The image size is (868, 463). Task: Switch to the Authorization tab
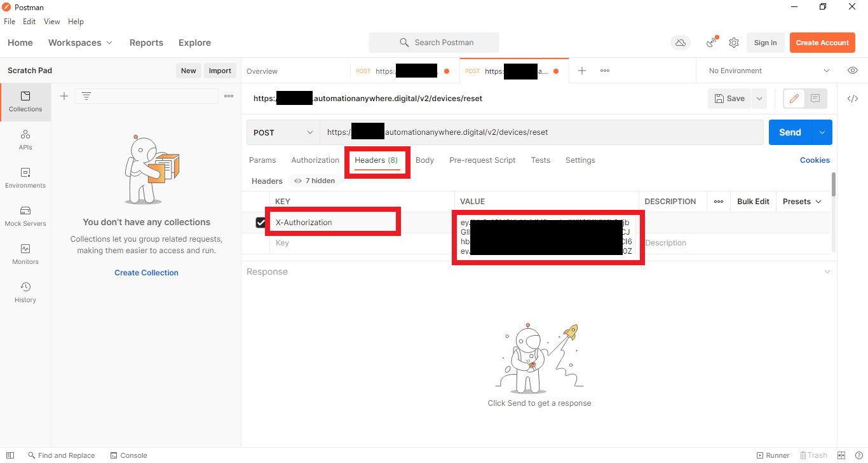[315, 160]
